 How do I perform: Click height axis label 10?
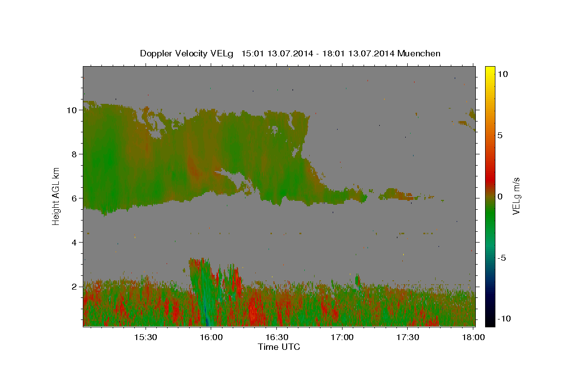click(x=72, y=110)
